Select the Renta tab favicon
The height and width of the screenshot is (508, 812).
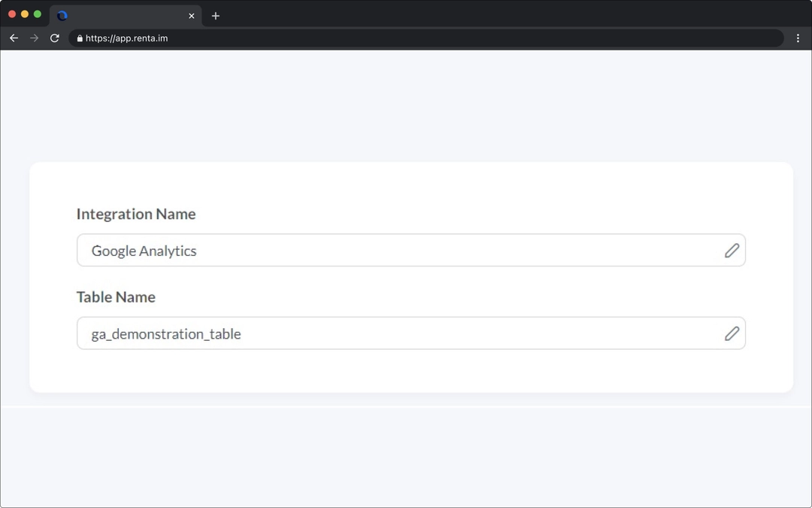coord(62,16)
